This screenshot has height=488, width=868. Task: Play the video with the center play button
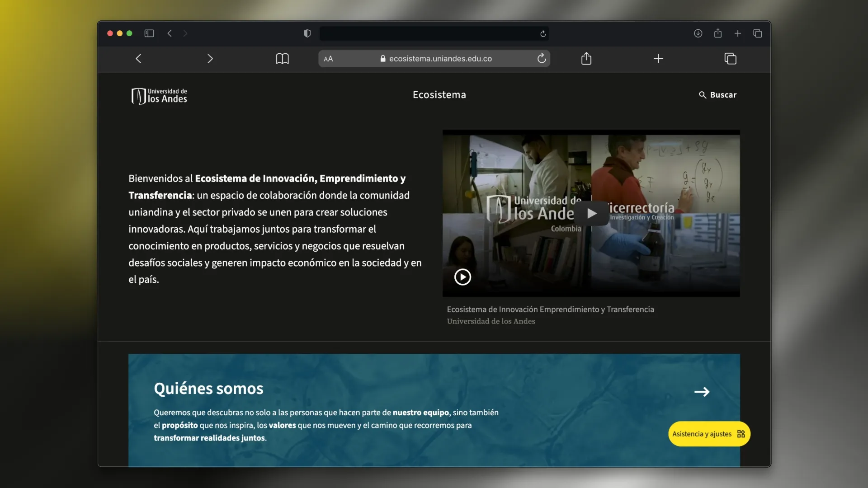[x=592, y=213]
